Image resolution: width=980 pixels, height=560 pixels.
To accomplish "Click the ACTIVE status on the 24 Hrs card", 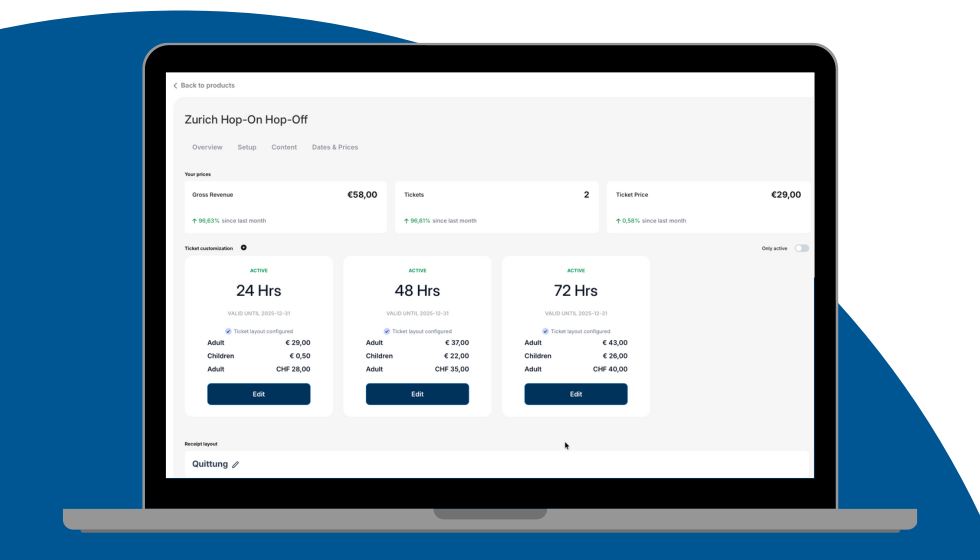I will pos(259,271).
